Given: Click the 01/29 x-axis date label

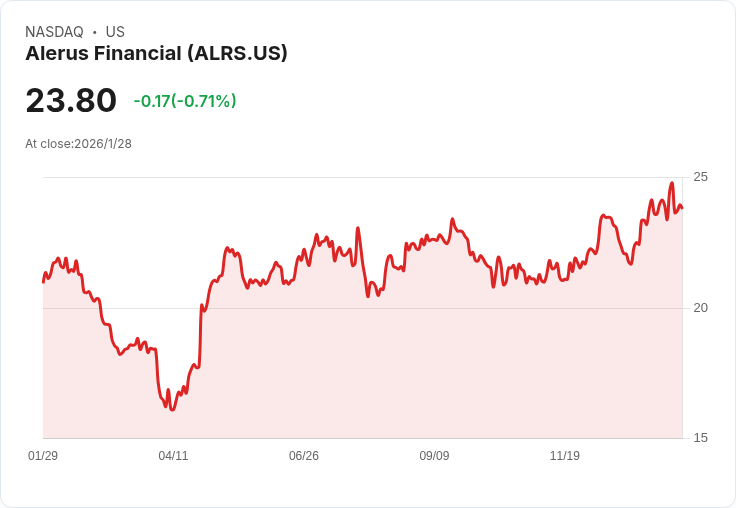Looking at the screenshot, I should [x=43, y=455].
